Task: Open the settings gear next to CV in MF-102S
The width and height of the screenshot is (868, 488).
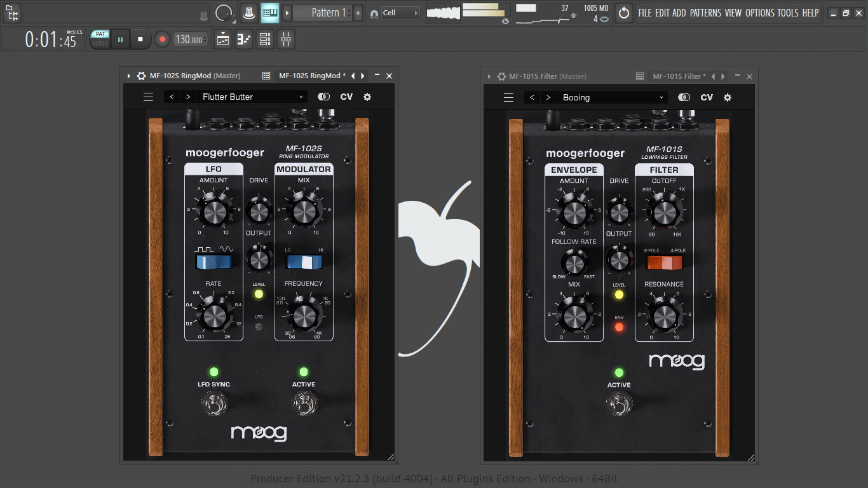Action: tap(367, 97)
